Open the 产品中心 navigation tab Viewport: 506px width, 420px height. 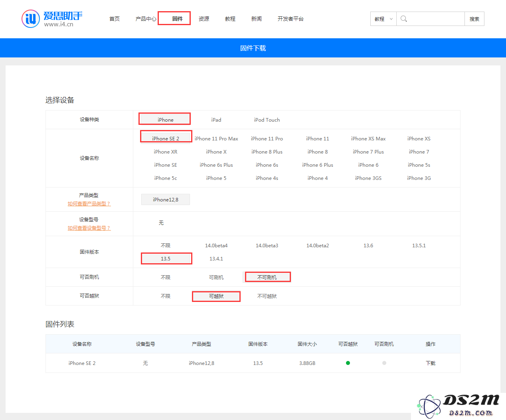(146, 19)
